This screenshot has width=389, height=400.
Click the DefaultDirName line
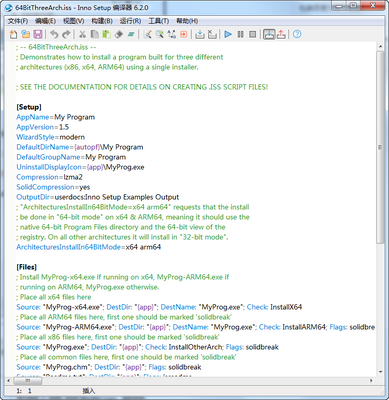pos(80,147)
